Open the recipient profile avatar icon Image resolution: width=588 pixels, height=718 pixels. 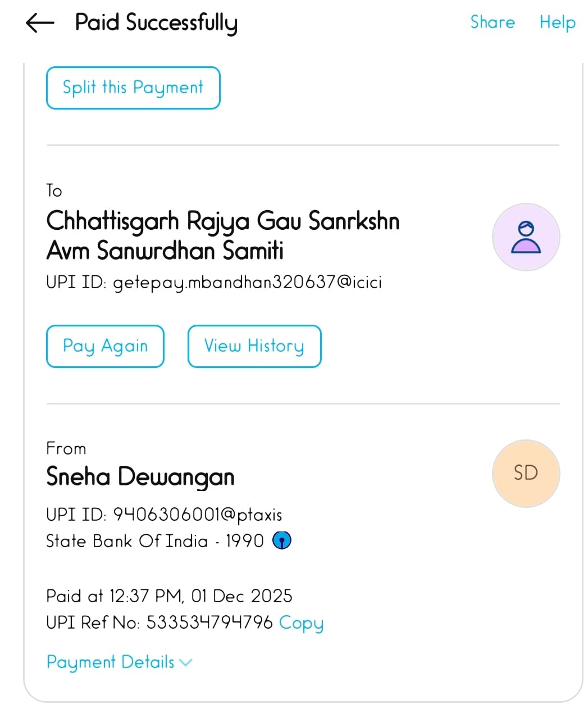526,237
